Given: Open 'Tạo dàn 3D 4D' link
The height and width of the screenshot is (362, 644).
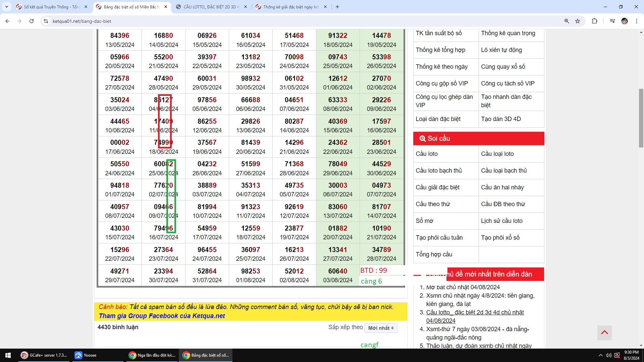Looking at the screenshot, I should [500, 119].
